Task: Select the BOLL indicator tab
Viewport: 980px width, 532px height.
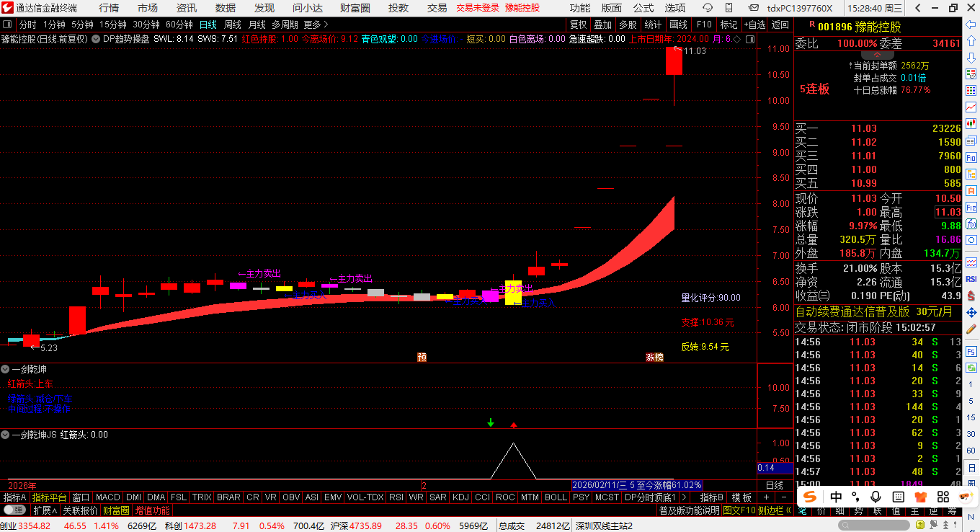Action: click(x=556, y=497)
